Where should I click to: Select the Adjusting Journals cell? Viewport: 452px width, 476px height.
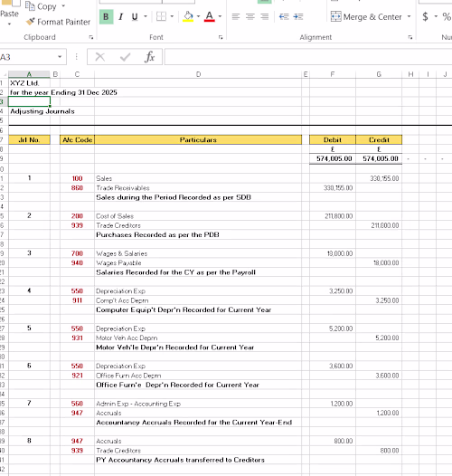pos(29,111)
